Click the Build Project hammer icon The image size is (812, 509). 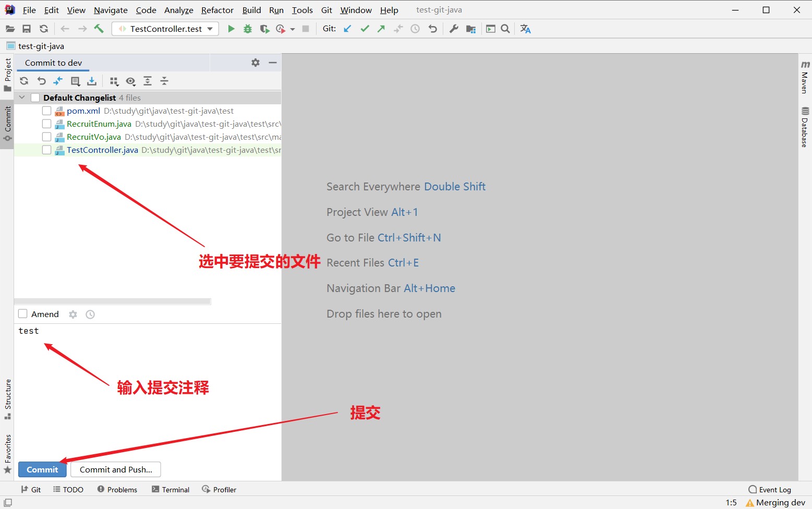[99, 29]
